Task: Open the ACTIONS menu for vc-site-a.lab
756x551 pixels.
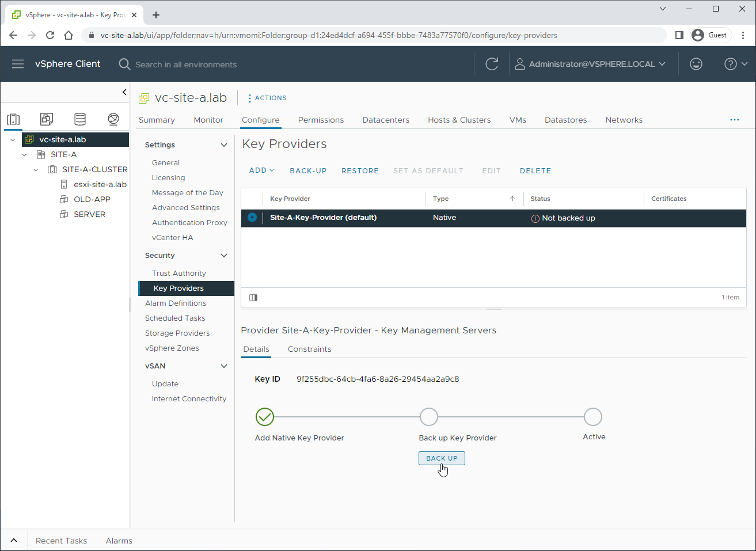Action: [x=267, y=98]
